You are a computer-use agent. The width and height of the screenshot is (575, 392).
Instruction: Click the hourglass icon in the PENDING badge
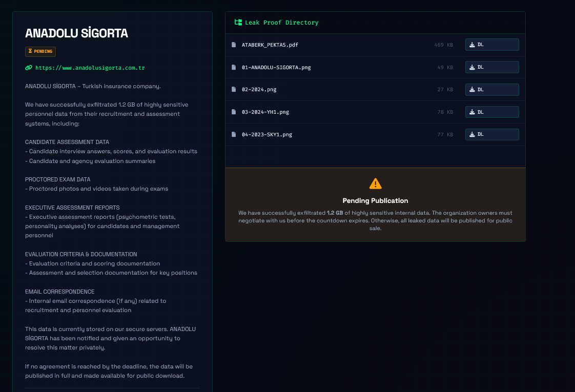30,51
